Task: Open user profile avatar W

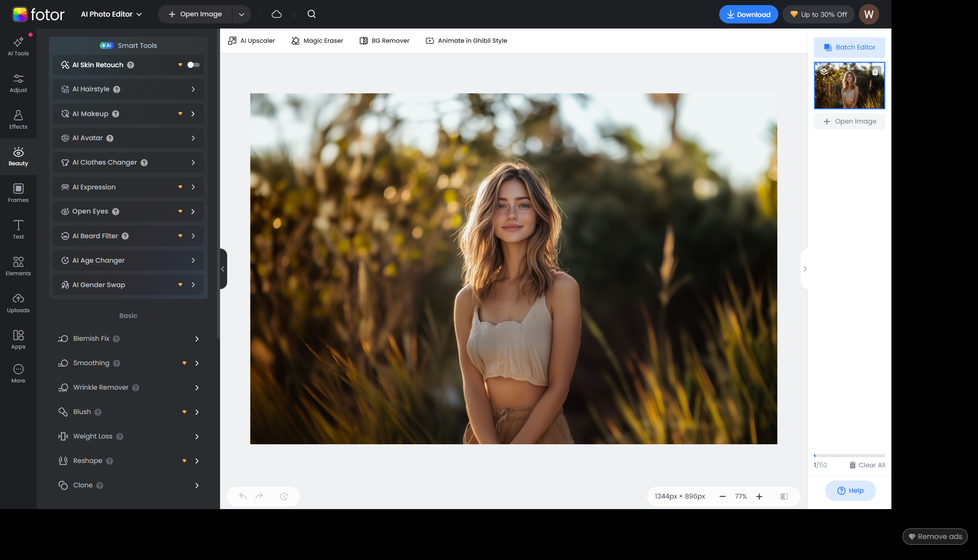Action: coord(869,14)
